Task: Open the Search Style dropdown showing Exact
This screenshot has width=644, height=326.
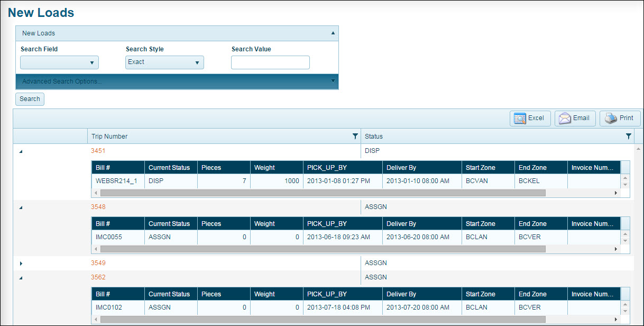Action: coord(164,62)
